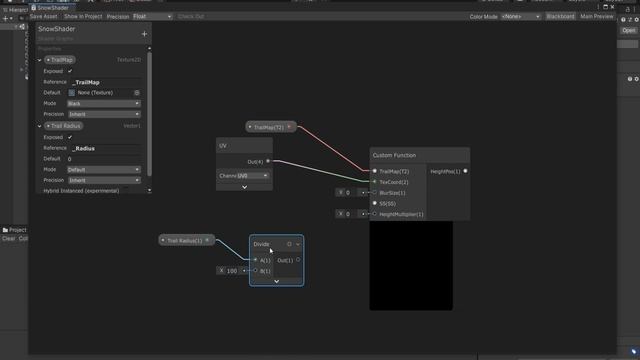Select the TrailMap property pill in Blackboard
This screenshot has width=640, height=360.
click(x=60, y=60)
